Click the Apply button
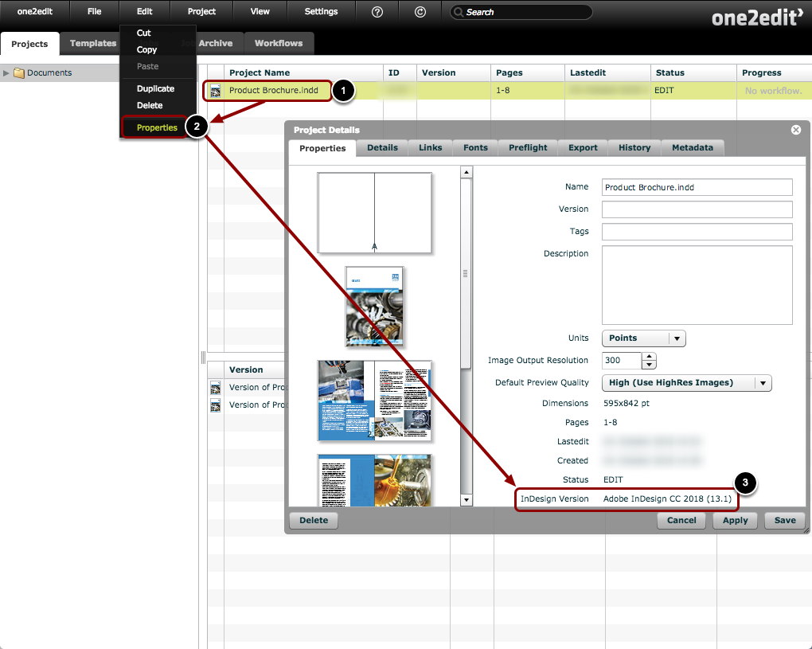The width and height of the screenshot is (812, 649). point(735,520)
